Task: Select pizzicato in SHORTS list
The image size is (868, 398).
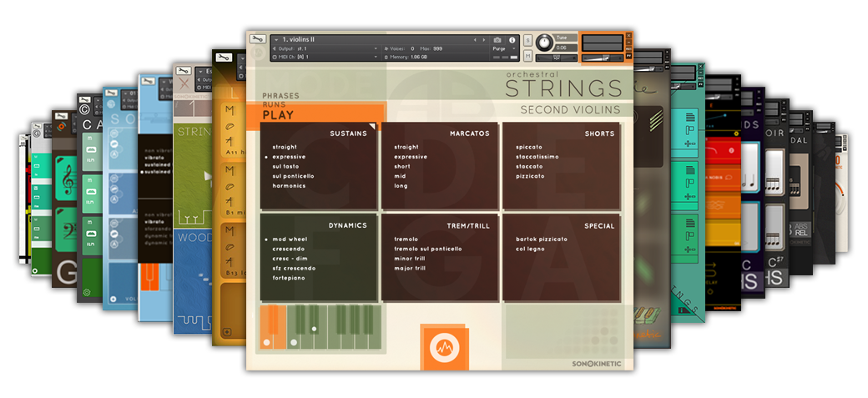Action: (530, 176)
